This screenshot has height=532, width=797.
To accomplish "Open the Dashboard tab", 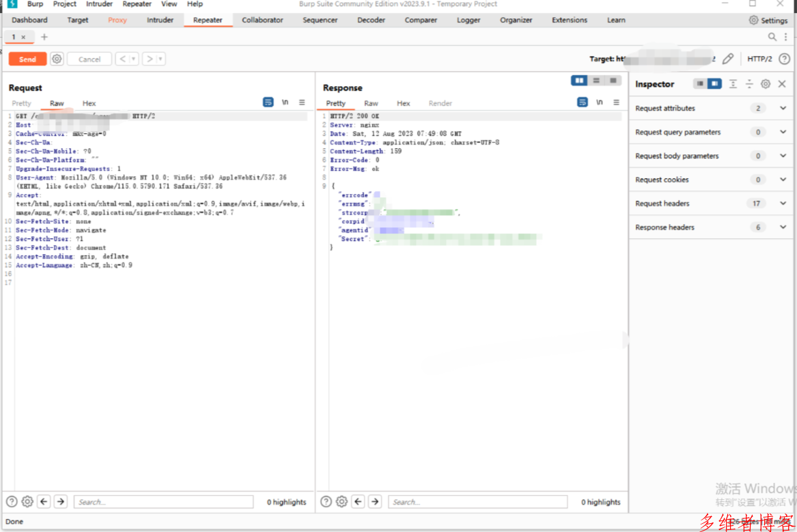I will pyautogui.click(x=29, y=20).
